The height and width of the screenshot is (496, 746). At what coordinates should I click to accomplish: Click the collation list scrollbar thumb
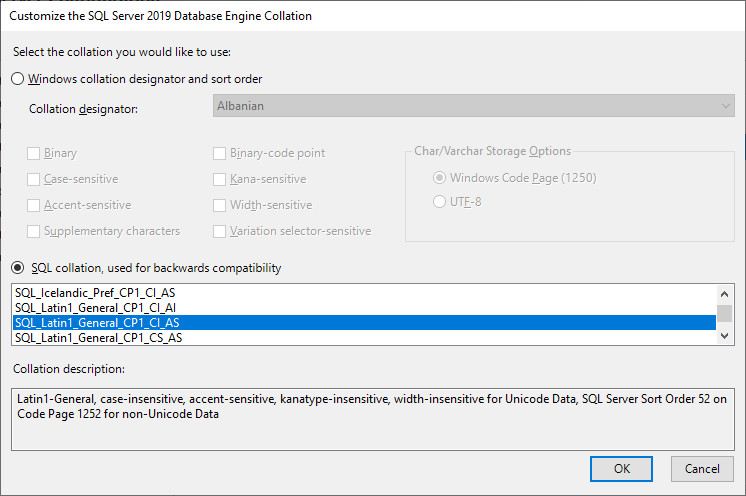pos(725,313)
